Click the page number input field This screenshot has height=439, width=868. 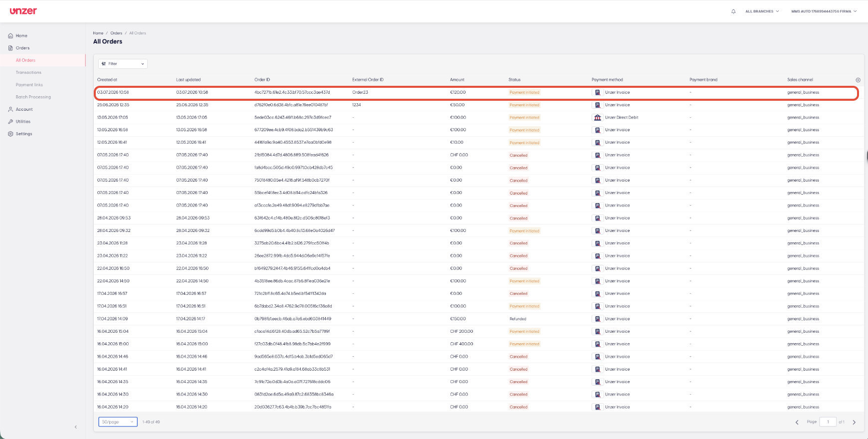(828, 422)
